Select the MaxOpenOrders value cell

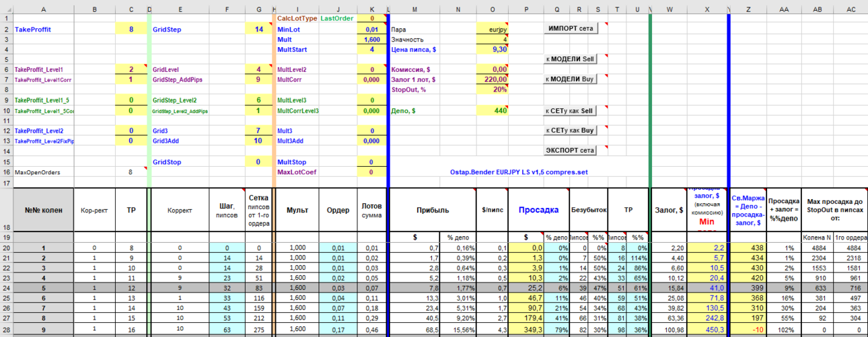pyautogui.click(x=131, y=172)
